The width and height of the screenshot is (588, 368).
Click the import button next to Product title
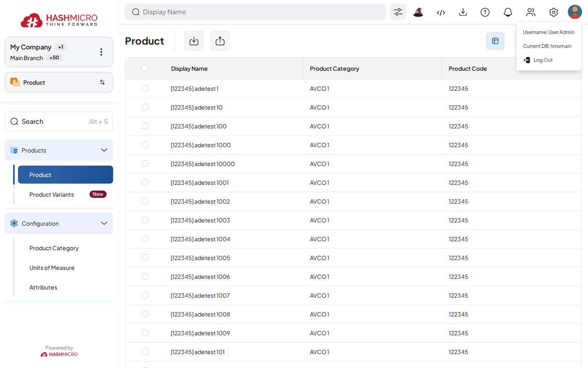point(194,41)
